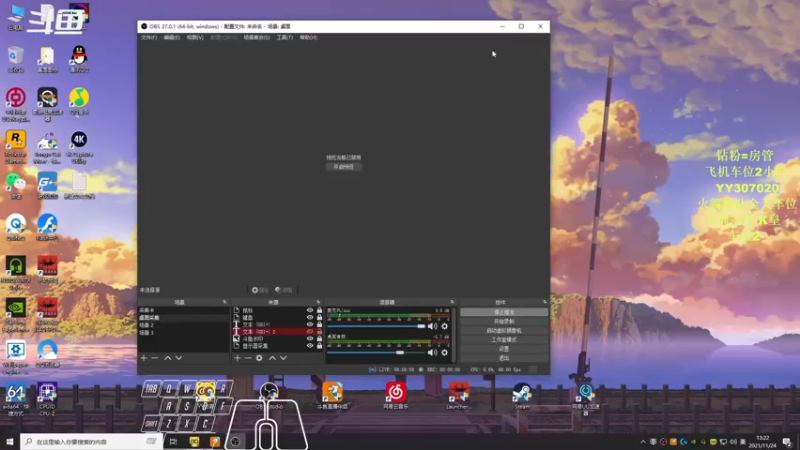Pop out the 场景 dock panel
Screen dimensions: 800x450
(224, 302)
